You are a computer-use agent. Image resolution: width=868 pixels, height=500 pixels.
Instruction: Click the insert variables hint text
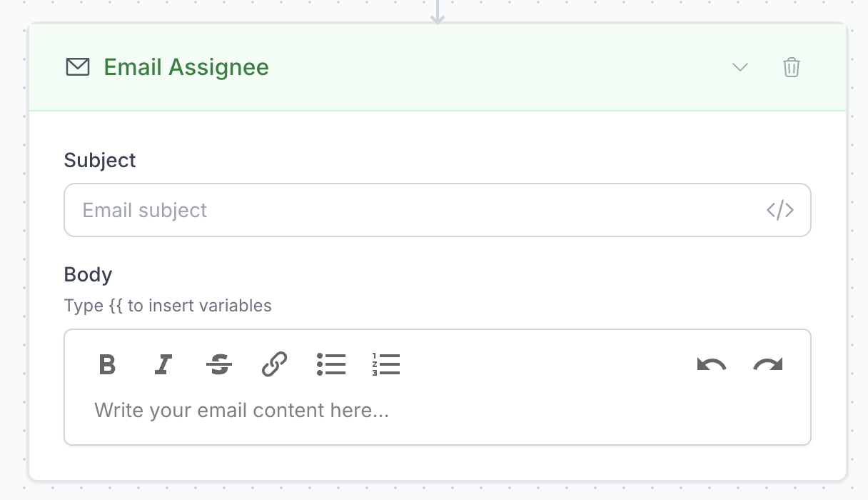(x=168, y=306)
